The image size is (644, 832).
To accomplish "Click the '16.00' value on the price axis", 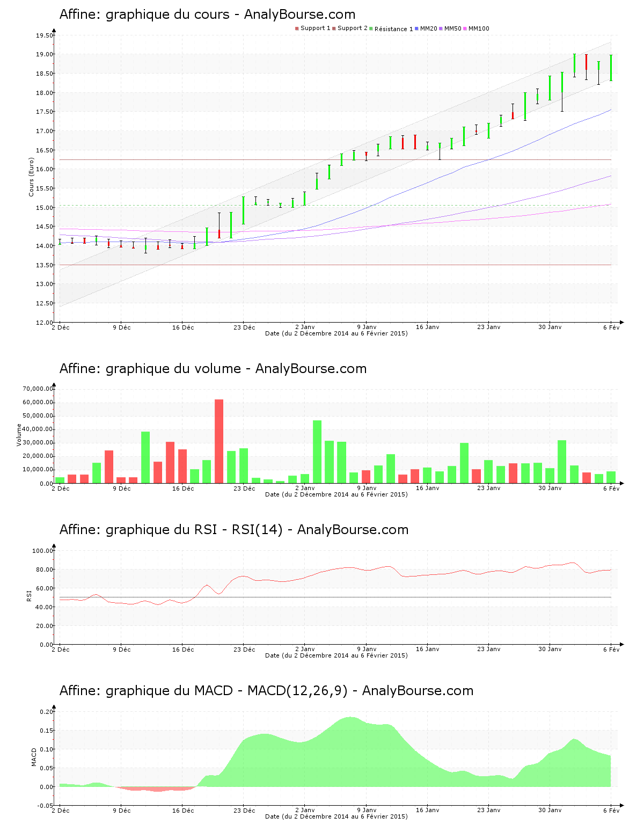I will 45,169.
